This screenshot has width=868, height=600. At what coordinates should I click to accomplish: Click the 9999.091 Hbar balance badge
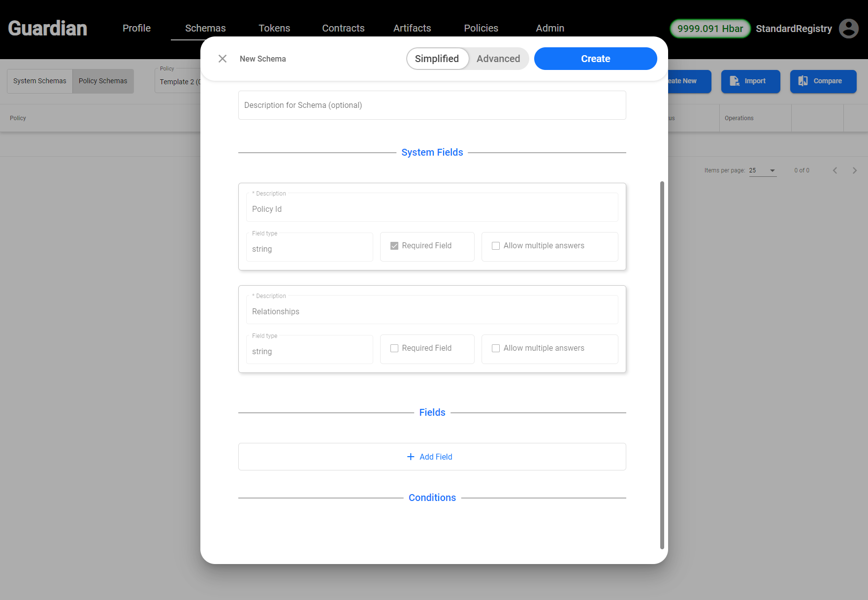(x=710, y=29)
